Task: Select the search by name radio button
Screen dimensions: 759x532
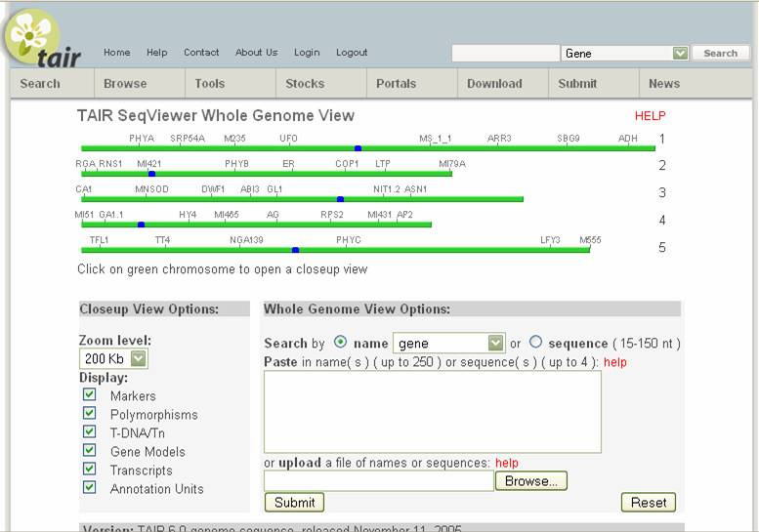Action: (341, 343)
